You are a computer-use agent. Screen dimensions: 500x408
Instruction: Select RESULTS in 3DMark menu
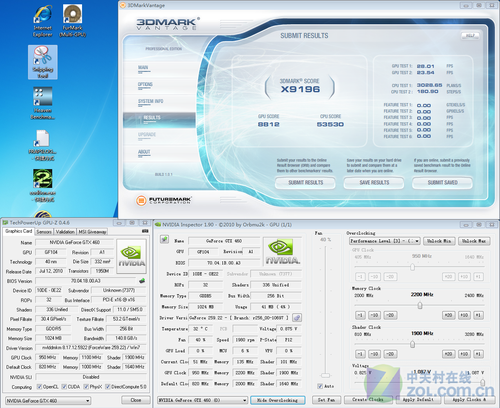(x=159, y=120)
